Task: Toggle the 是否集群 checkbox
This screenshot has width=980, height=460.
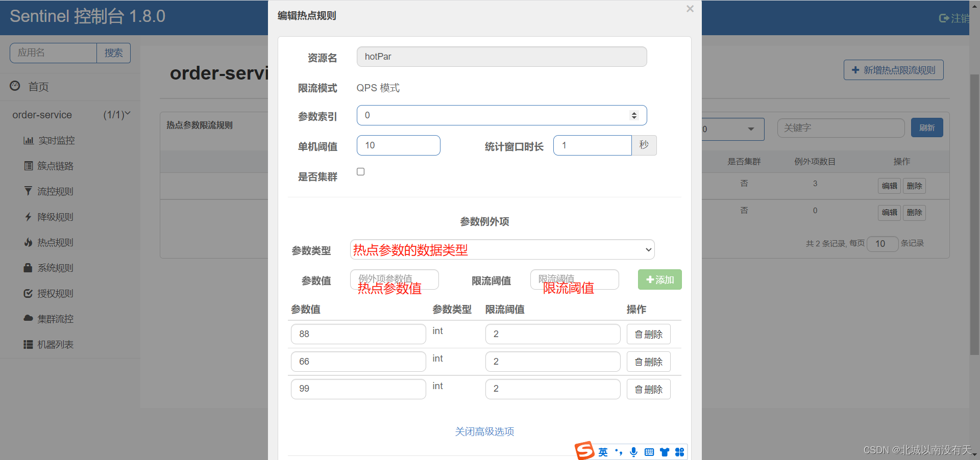Action: (x=360, y=172)
